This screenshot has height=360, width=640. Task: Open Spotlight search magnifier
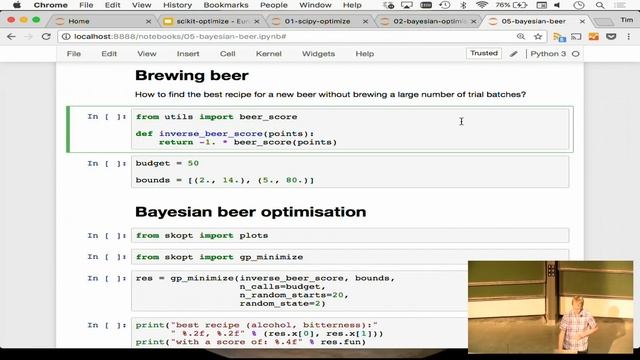[x=600, y=5]
